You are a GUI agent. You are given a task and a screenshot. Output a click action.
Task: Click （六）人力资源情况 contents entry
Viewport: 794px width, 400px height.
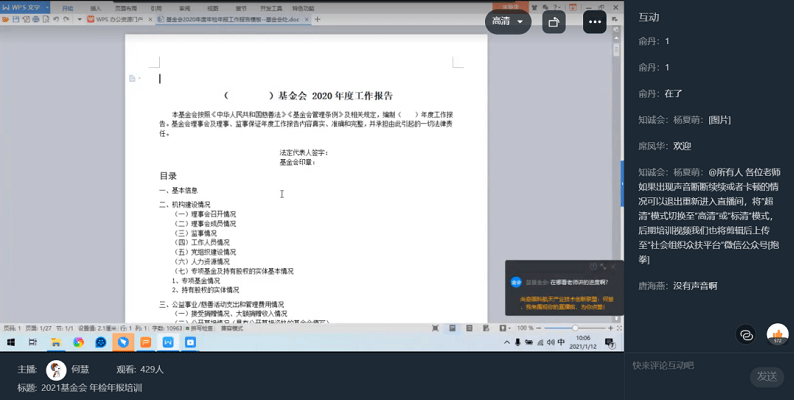tap(202, 261)
